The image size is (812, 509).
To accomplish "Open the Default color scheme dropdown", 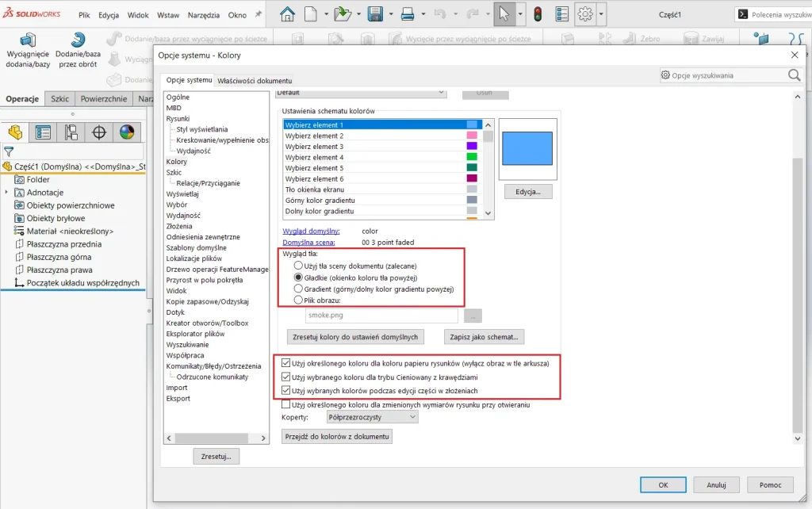I will tap(361, 93).
